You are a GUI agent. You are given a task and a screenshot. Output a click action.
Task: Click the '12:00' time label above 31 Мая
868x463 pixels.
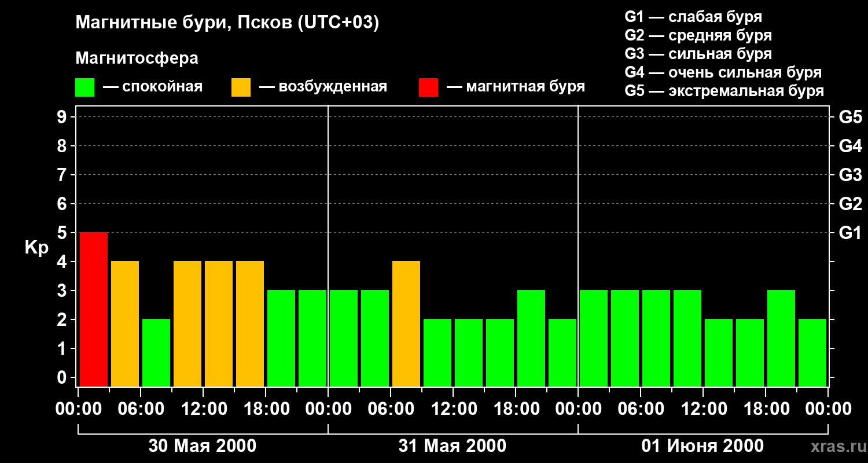point(454,409)
